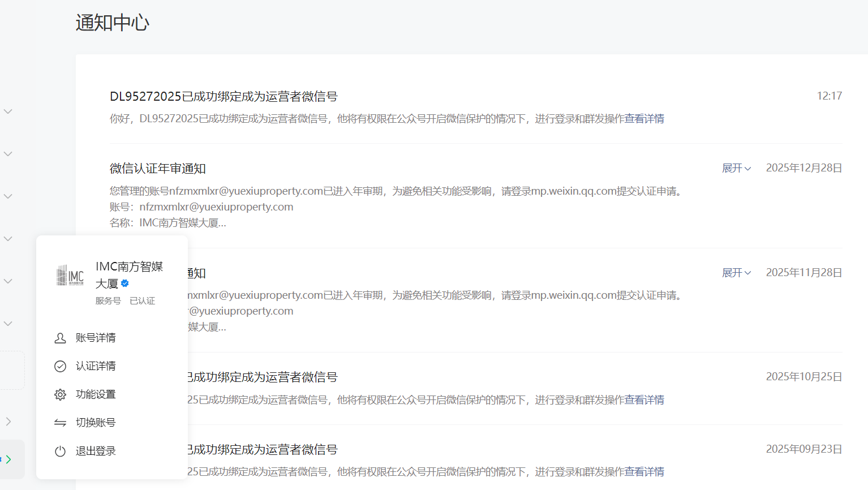The height and width of the screenshot is (490, 868).
Task: Click the 账号详情 person icon
Action: point(60,338)
